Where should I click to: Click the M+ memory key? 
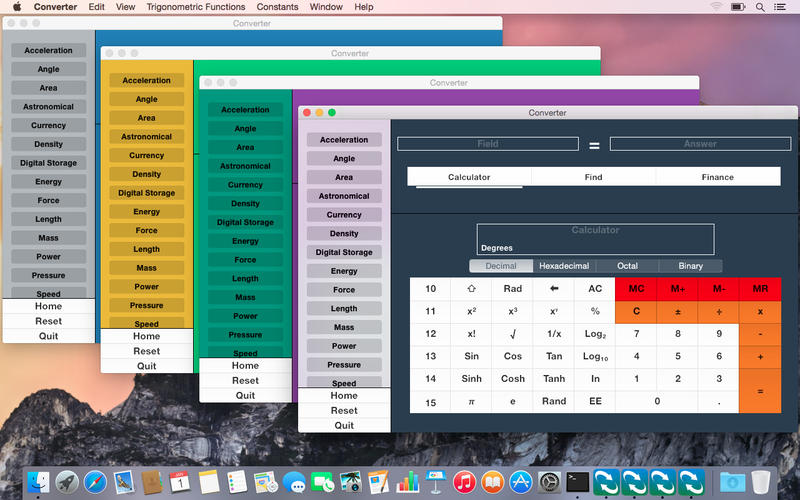point(678,289)
